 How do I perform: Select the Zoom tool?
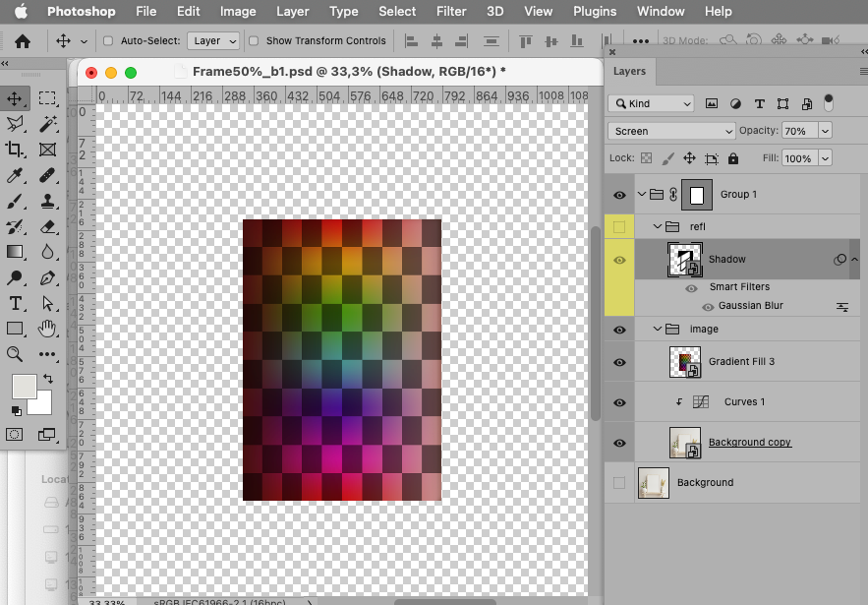(13, 354)
